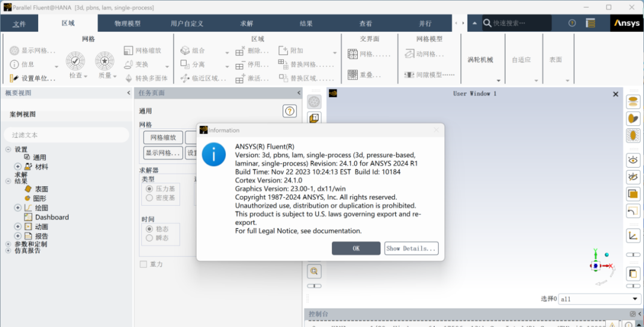The width and height of the screenshot is (644, 327).
Task: Collapse the Setup (设置) tree node
Action: click(8, 149)
